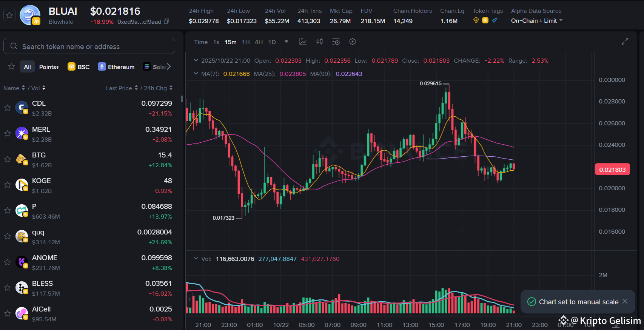Open more time intervals dropdown
644x330 pixels.
click(x=287, y=42)
